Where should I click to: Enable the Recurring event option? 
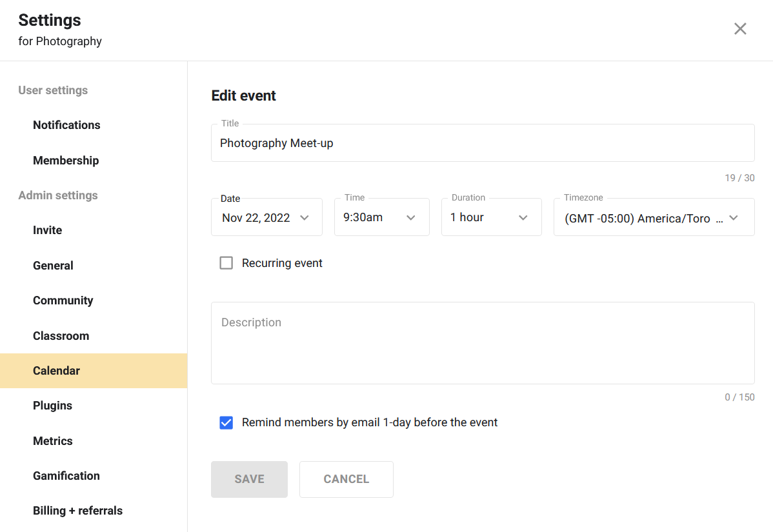click(226, 262)
